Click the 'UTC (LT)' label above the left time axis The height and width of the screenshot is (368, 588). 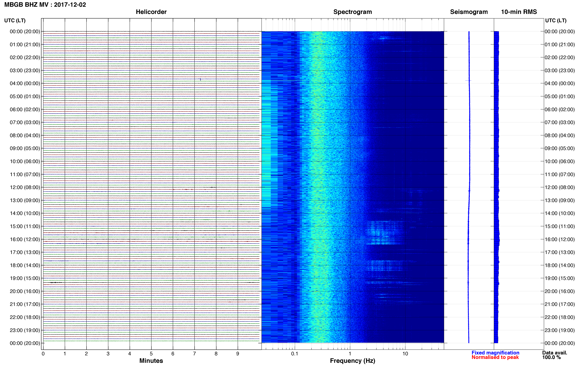point(15,20)
